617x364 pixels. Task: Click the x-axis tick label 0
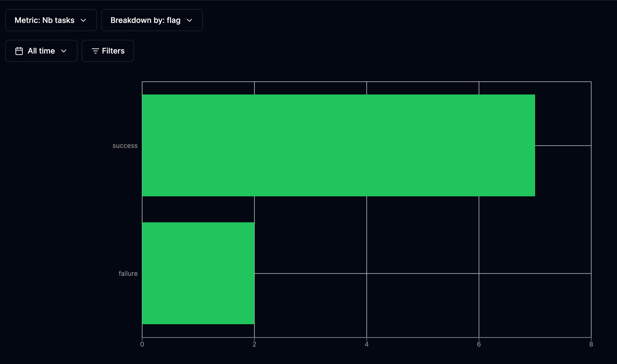coord(142,344)
